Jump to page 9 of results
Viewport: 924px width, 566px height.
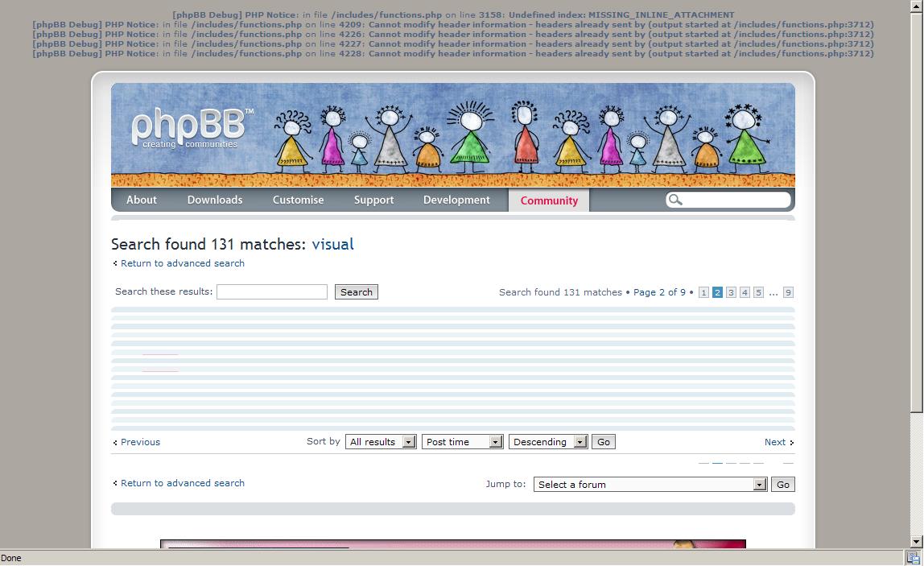tap(788, 292)
